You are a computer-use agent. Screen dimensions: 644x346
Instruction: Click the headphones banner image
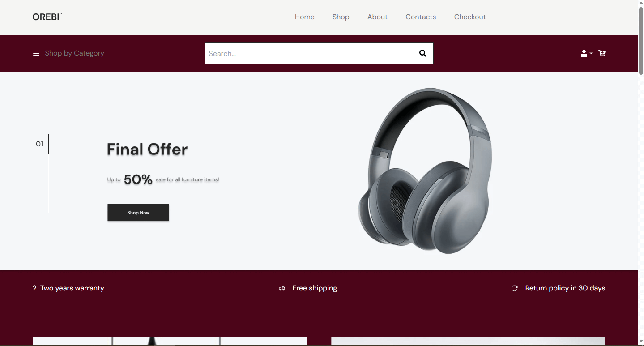425,171
